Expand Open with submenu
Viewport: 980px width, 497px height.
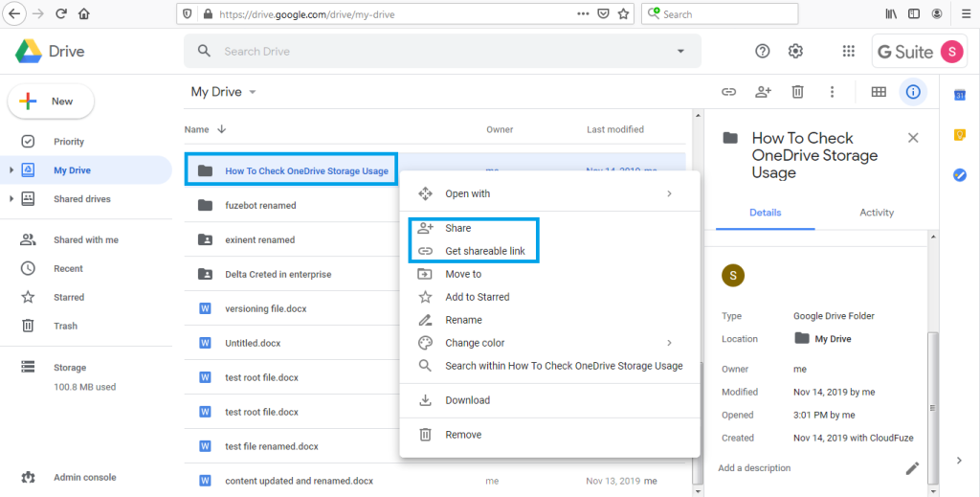[x=669, y=193]
